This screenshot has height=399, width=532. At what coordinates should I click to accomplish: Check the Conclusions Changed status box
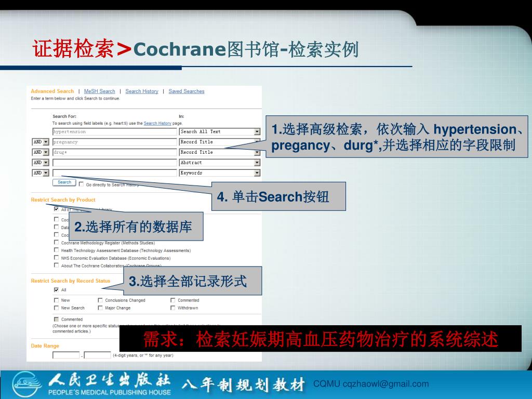100,300
